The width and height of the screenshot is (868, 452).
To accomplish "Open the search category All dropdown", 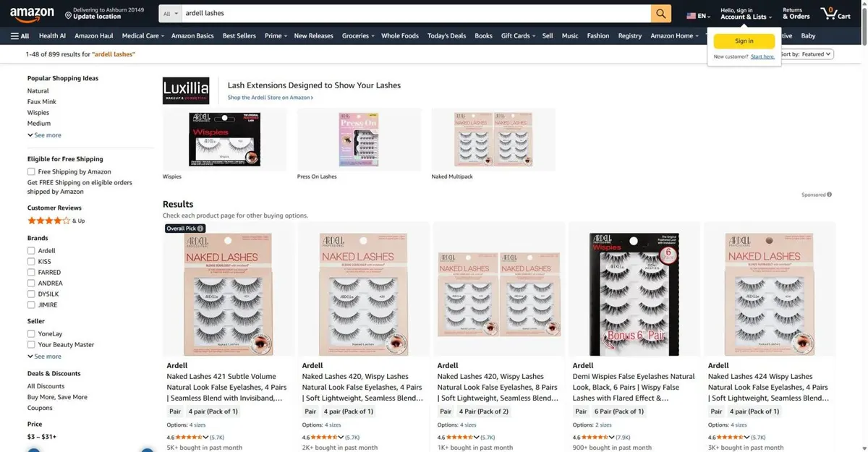I will [x=170, y=13].
